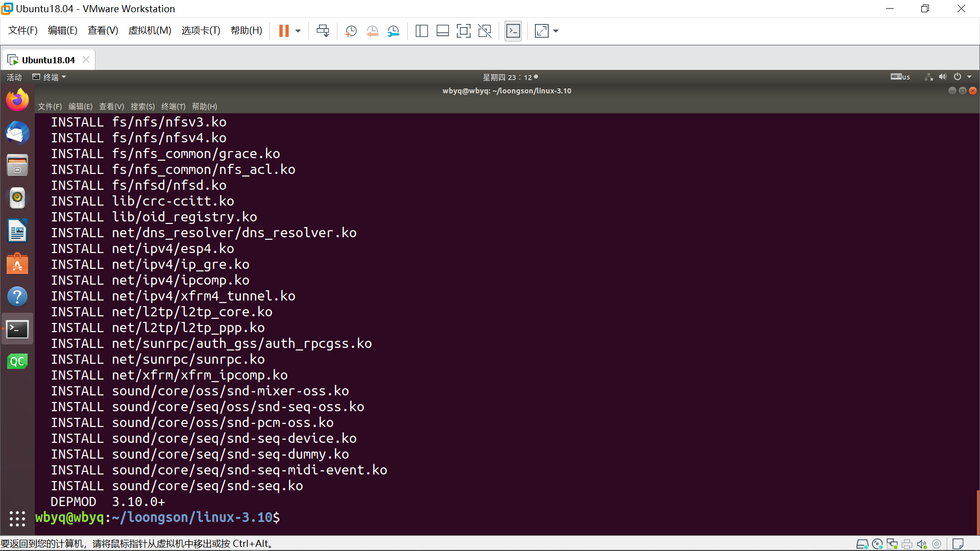The width and height of the screenshot is (980, 551).
Task: Open the suspend options dropdown arrow
Action: 299,31
